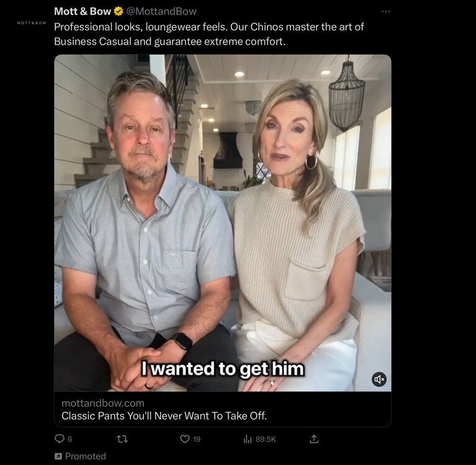The height and width of the screenshot is (465, 476).
Task: Unmute the video with the speaker icon
Action: 379,379
